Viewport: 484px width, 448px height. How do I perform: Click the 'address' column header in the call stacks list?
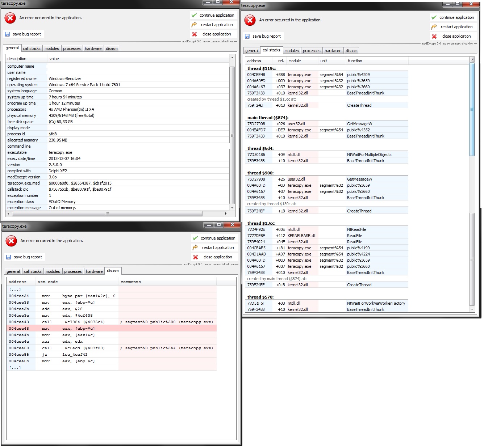[258, 61]
